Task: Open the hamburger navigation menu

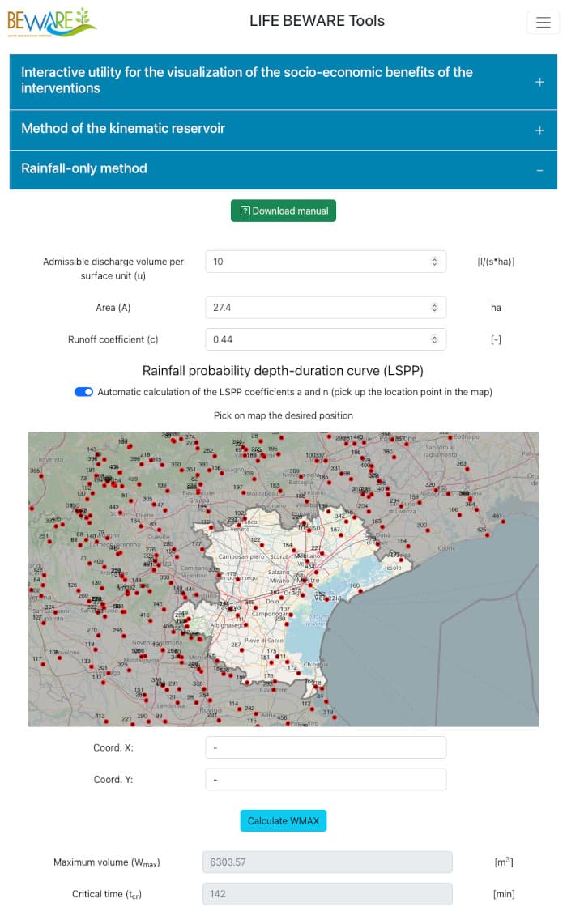Action: click(x=542, y=23)
